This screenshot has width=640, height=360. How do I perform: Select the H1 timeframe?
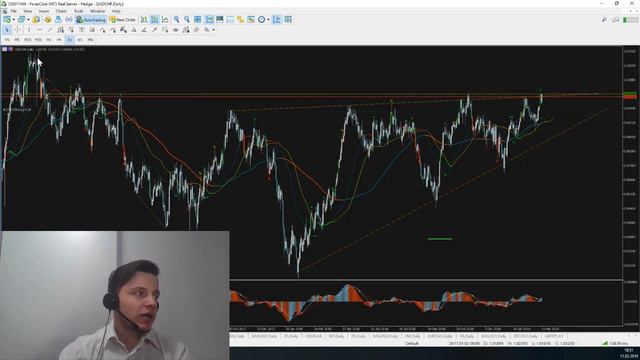tap(49, 40)
